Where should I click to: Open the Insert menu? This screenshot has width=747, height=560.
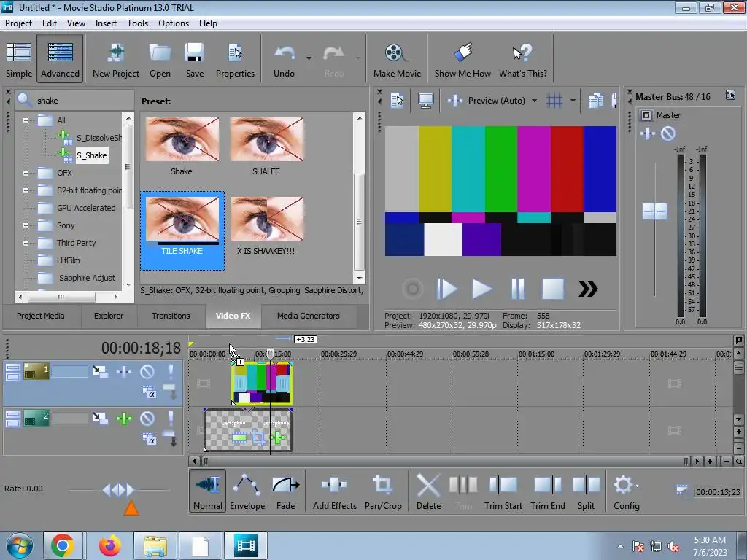(106, 23)
